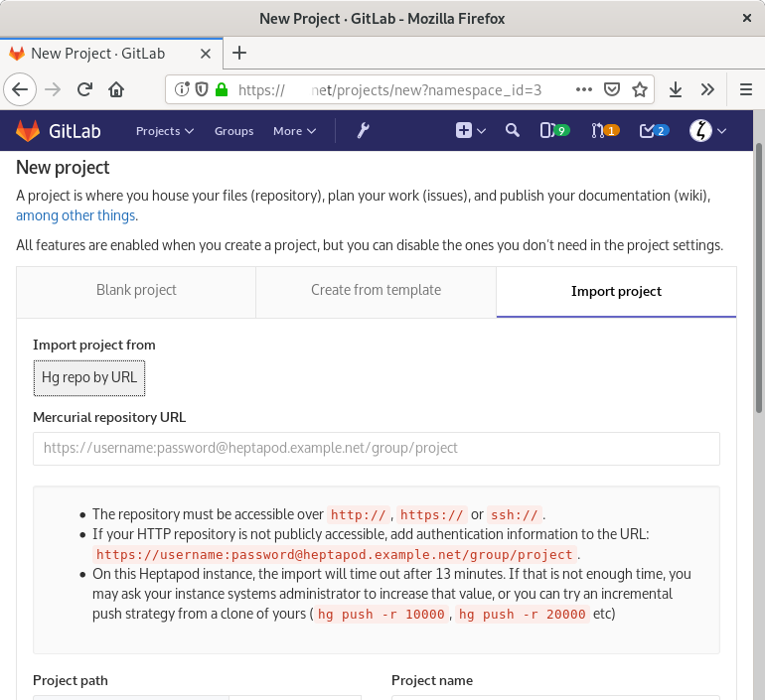This screenshot has width=765, height=700.
Task: Follow the among other things link
Action: click(x=76, y=215)
